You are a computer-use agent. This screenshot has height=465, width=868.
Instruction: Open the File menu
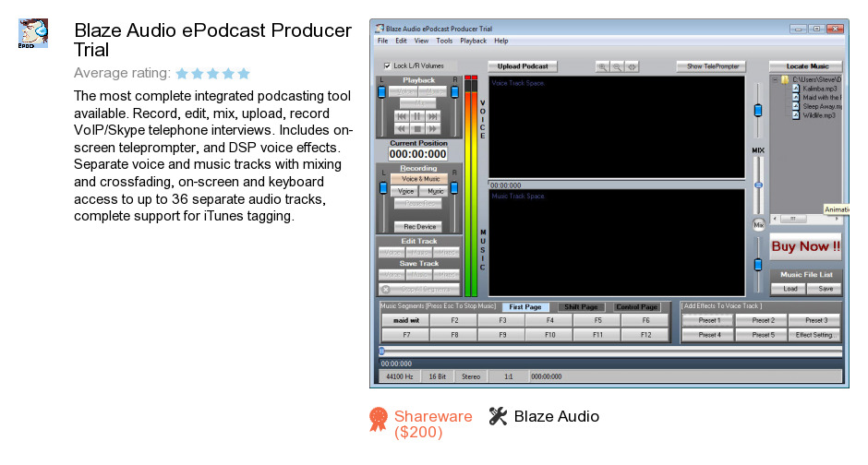(x=382, y=41)
